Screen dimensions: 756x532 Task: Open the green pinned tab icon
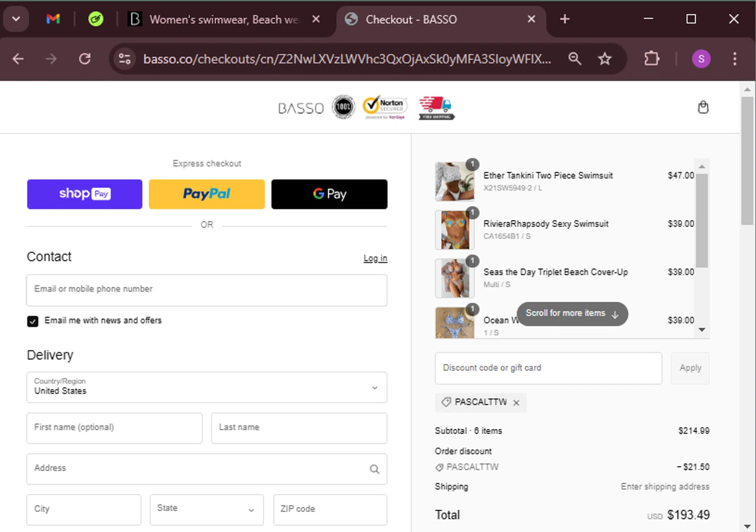(96, 19)
